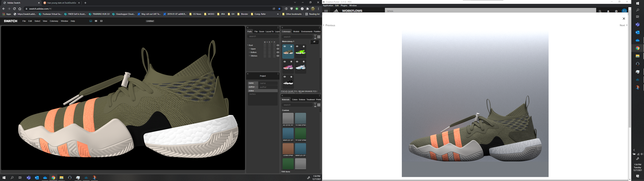Click the 'all' button under Colorways

(314, 42)
